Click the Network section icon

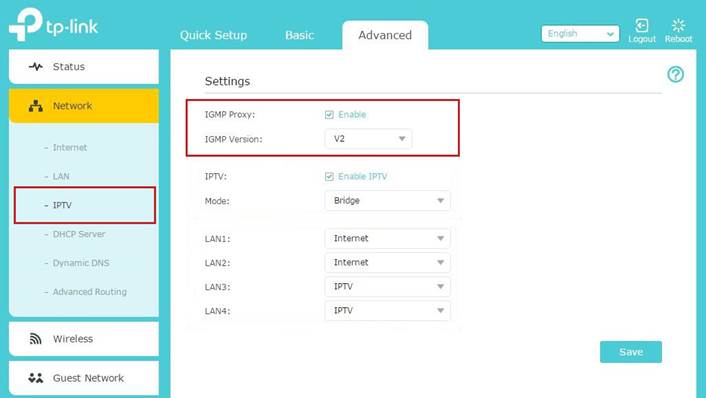(x=36, y=106)
